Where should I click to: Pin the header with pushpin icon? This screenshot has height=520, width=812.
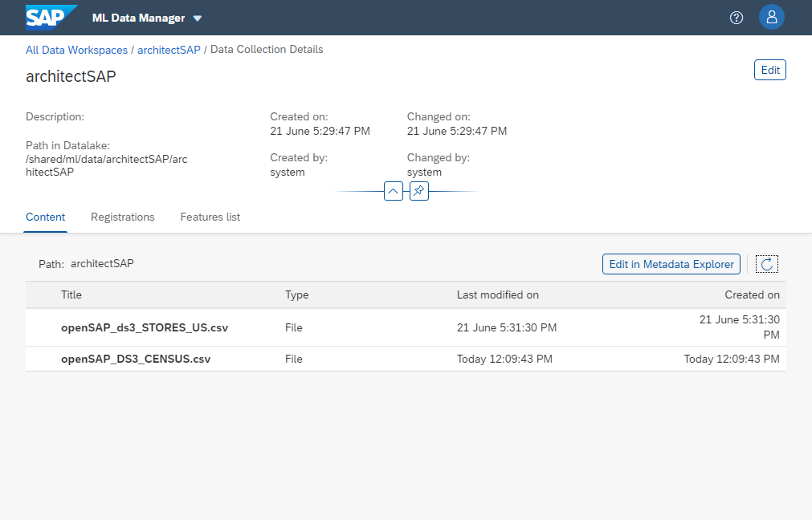(418, 191)
